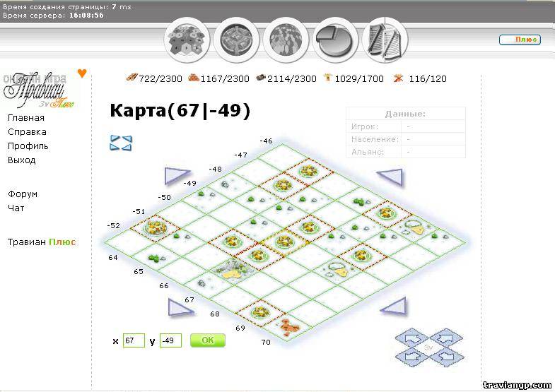
Task: Click the Население: row in data table
Action: tap(406, 139)
